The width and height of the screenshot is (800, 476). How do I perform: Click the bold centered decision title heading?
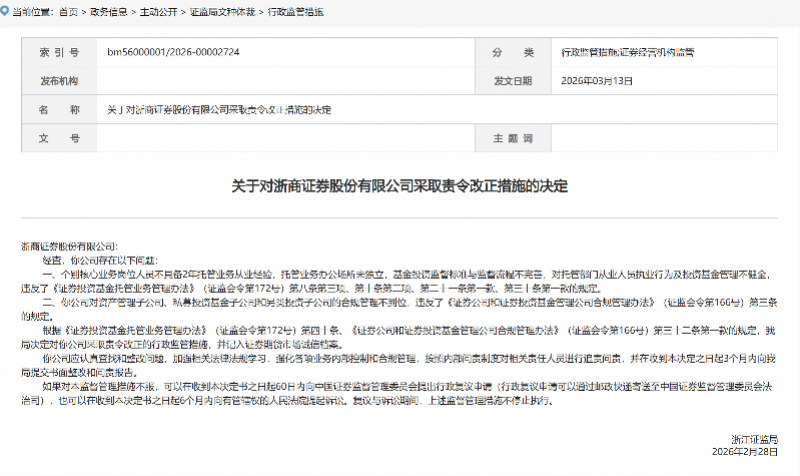tap(399, 187)
